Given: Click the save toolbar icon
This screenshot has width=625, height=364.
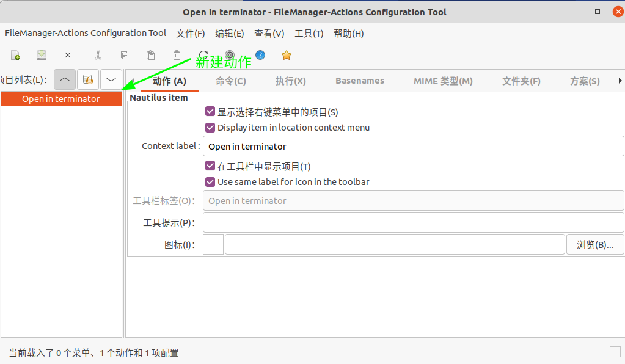Looking at the screenshot, I should [42, 56].
